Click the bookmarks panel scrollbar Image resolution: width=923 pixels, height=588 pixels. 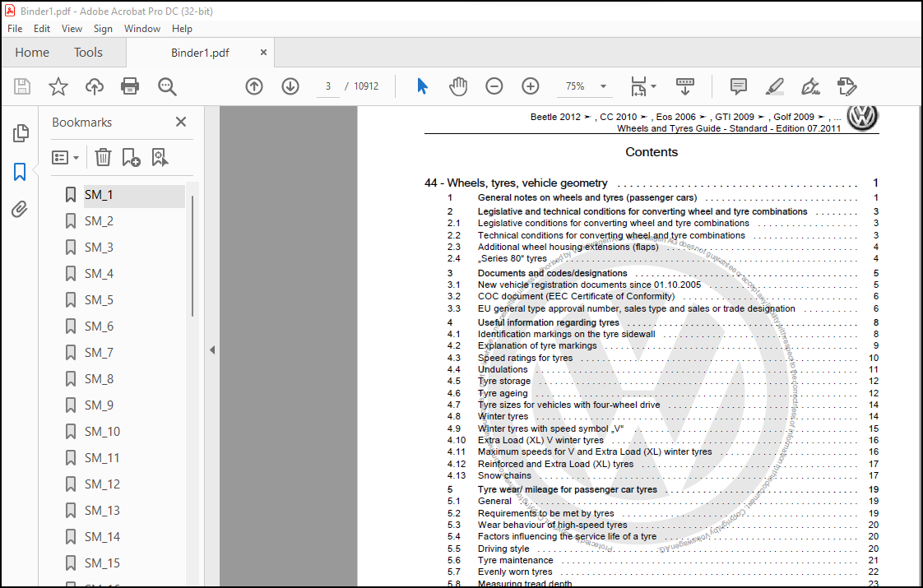[x=192, y=256]
